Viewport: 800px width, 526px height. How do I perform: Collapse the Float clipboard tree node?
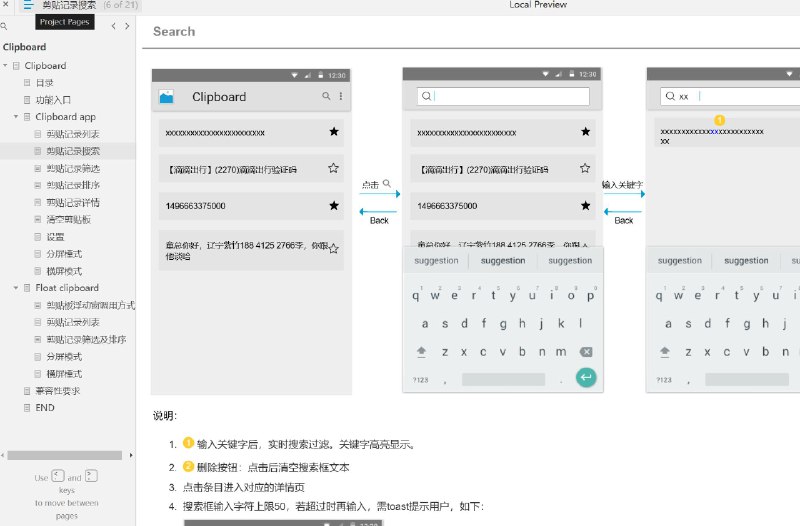click(16, 288)
